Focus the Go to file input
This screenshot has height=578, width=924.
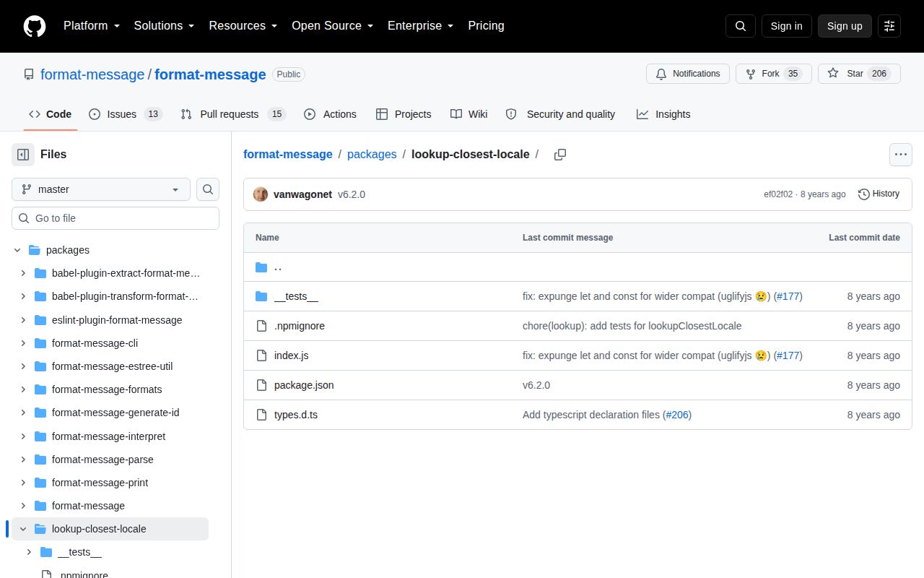115,218
